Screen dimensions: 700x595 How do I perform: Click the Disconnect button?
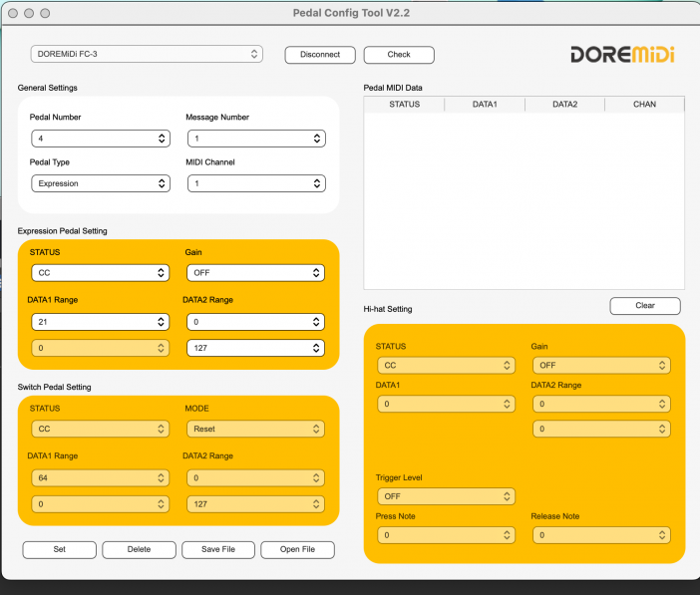pyautogui.click(x=320, y=55)
